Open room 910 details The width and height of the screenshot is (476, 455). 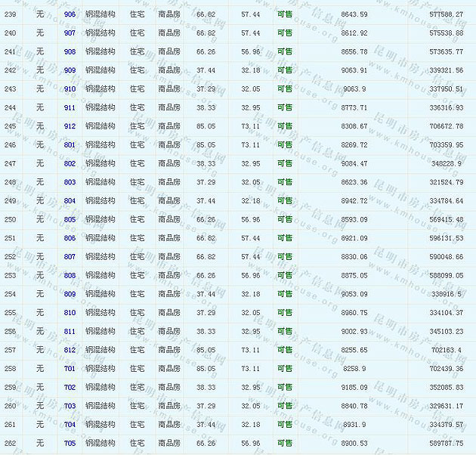tap(70, 89)
